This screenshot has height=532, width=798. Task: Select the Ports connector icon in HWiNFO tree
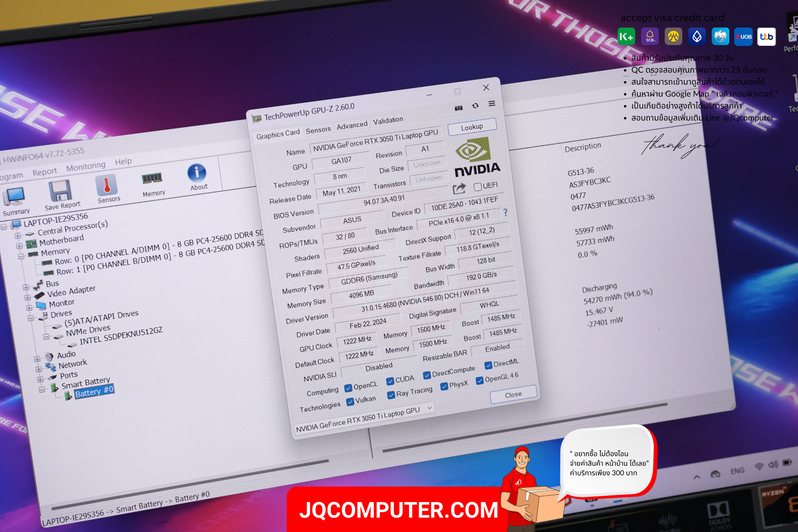(53, 377)
